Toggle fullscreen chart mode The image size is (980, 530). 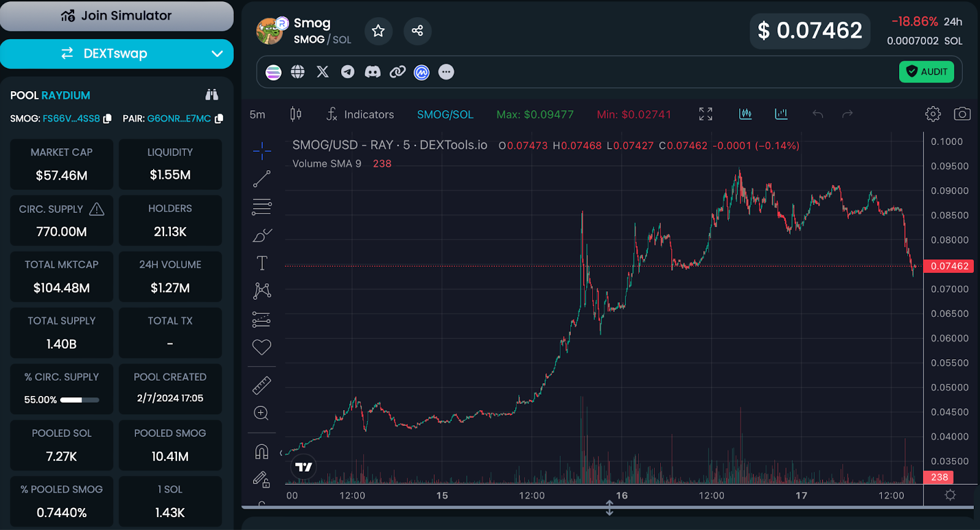tap(706, 114)
